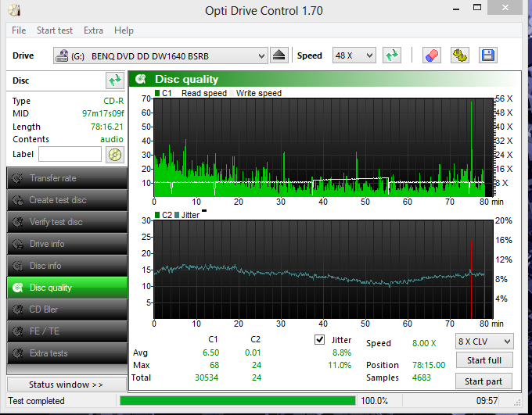532x415 pixels.
Task: Click the Create test disc icon
Action: pyautogui.click(x=17, y=200)
